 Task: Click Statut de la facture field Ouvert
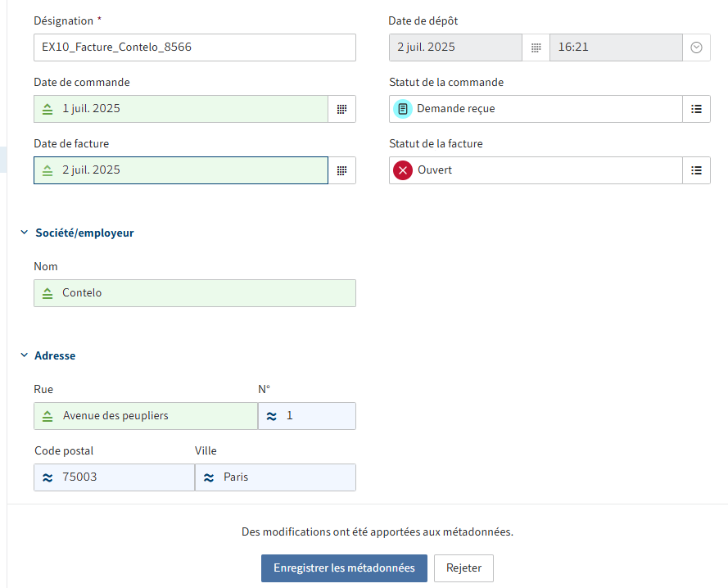536,170
